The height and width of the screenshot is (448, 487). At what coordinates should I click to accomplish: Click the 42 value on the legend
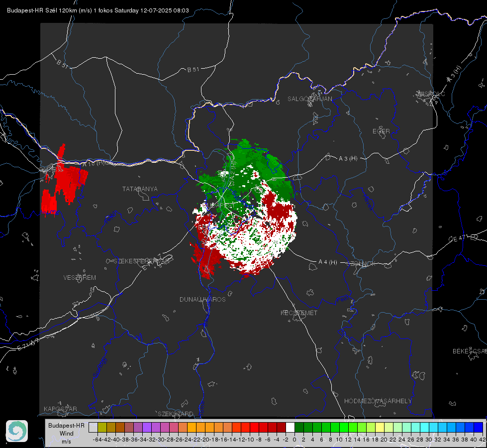pos(483,440)
